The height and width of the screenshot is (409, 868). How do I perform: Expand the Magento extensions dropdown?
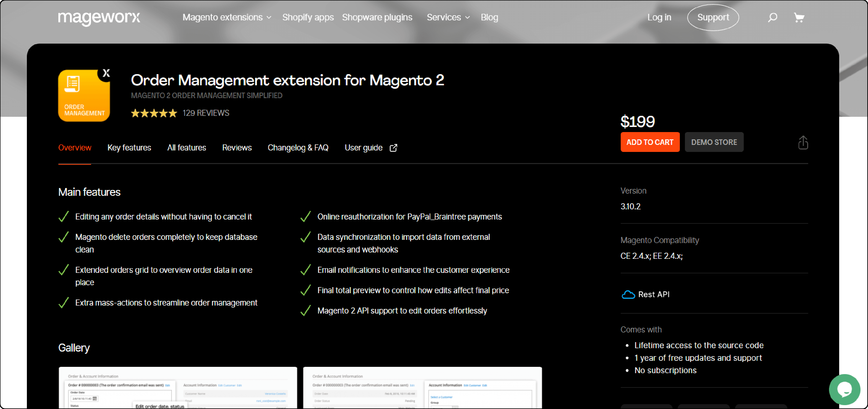click(x=227, y=17)
